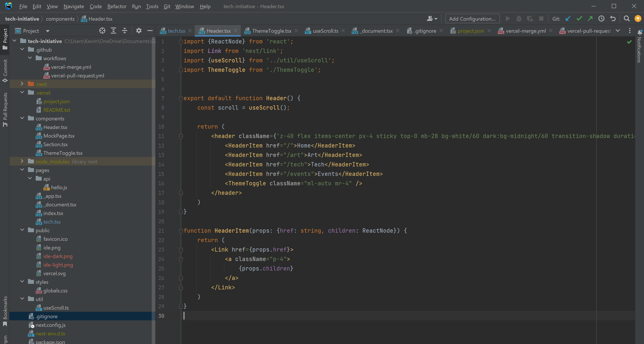Viewport: 644px width, 344px height.
Task: Click the Git Push arrow icon
Action: (590, 19)
